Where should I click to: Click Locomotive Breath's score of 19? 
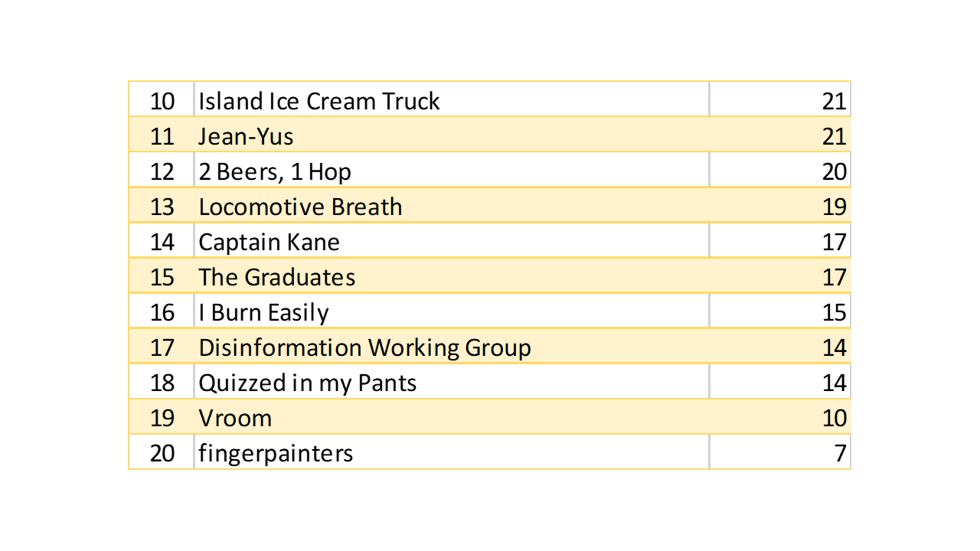(834, 207)
